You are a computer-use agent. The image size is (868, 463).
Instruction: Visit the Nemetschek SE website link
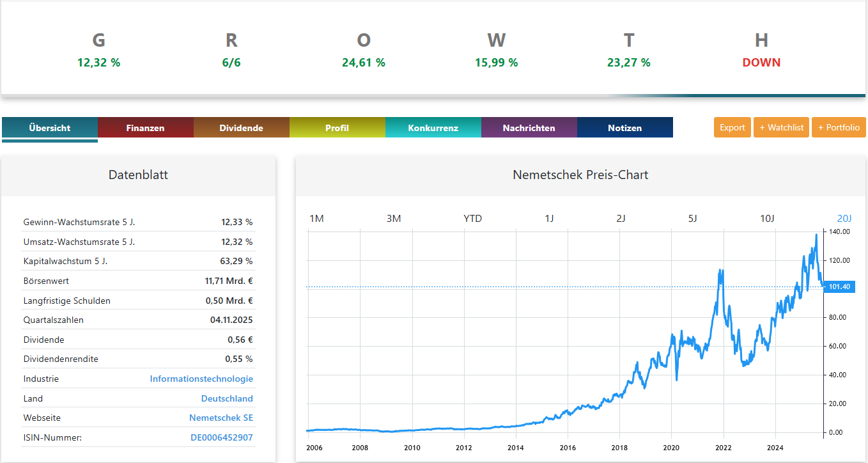221,418
